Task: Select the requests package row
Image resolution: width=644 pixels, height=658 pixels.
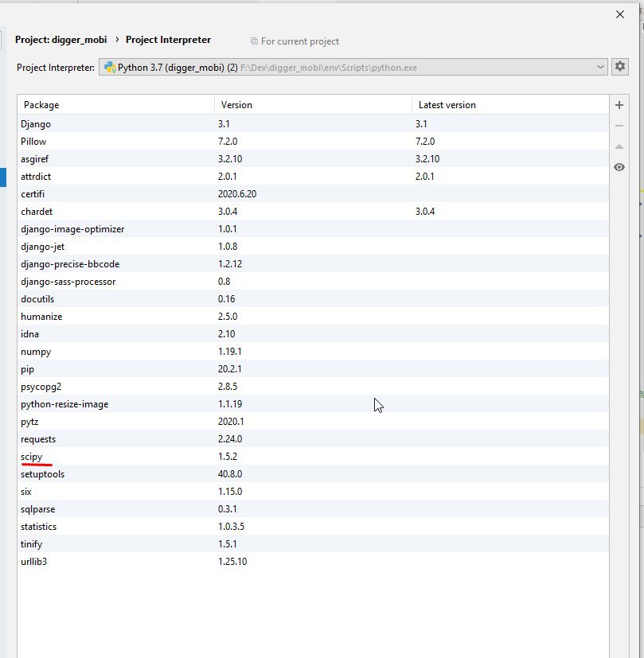Action: (313, 439)
